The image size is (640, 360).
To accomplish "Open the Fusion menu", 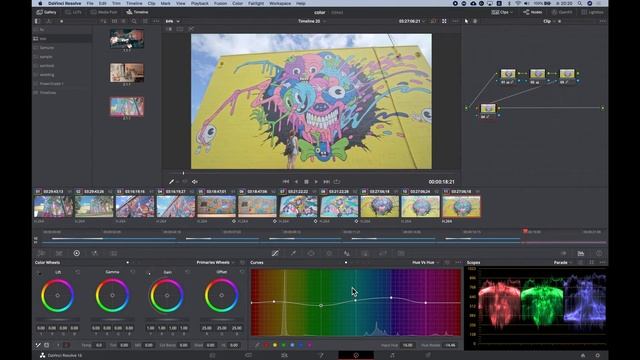I will pyautogui.click(x=220, y=3).
